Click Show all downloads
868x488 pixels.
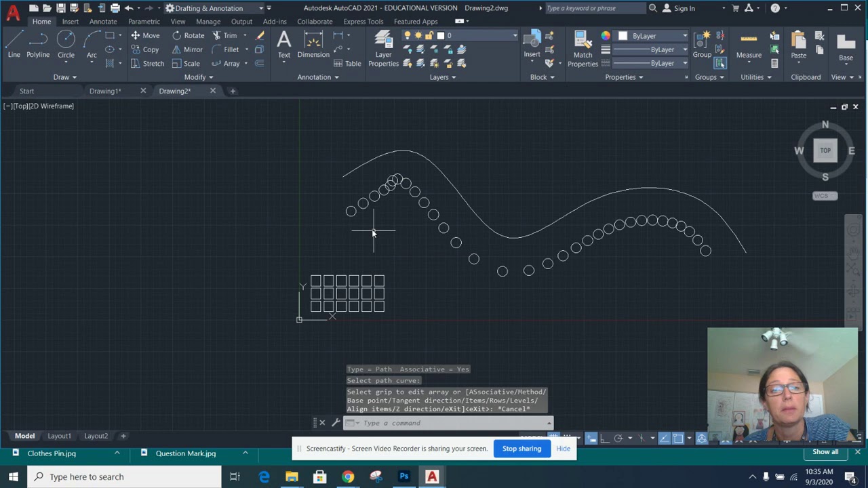click(825, 452)
